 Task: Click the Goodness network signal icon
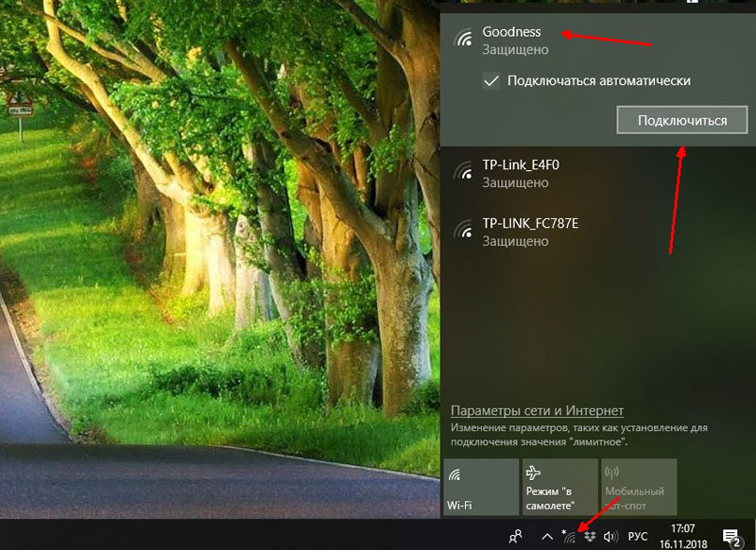tap(464, 38)
